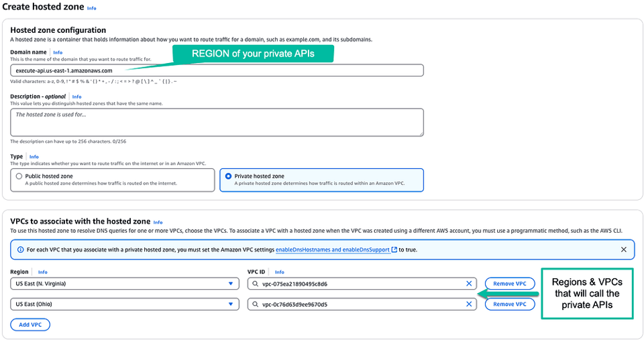Remove the first VPC in N. Virginia
The width and height of the screenshot is (644, 340).
coord(510,284)
